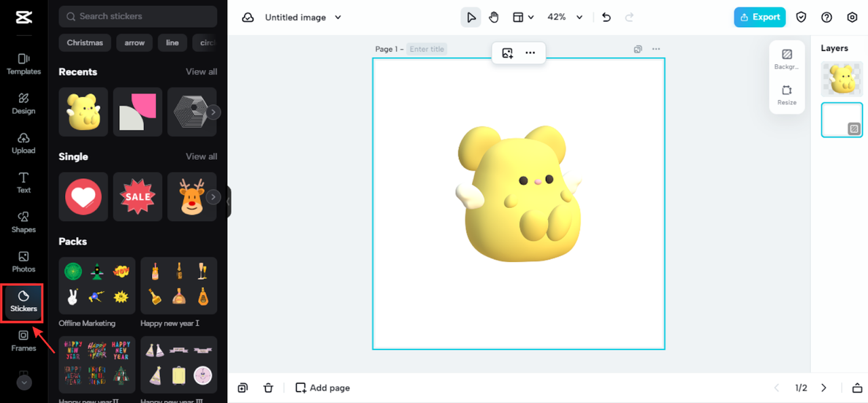Open the 42% zoom dropdown
Image resolution: width=868 pixels, height=403 pixels.
click(565, 18)
